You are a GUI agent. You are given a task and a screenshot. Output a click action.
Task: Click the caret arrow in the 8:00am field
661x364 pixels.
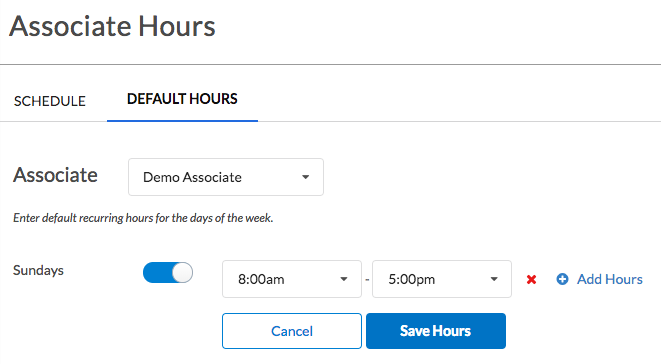coord(344,279)
